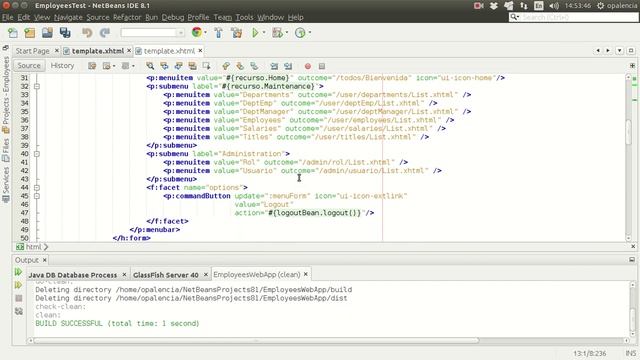Image resolution: width=640 pixels, height=360 pixels.
Task: Toggle Rectangular Selection mode icon
Action: [x=207, y=66]
